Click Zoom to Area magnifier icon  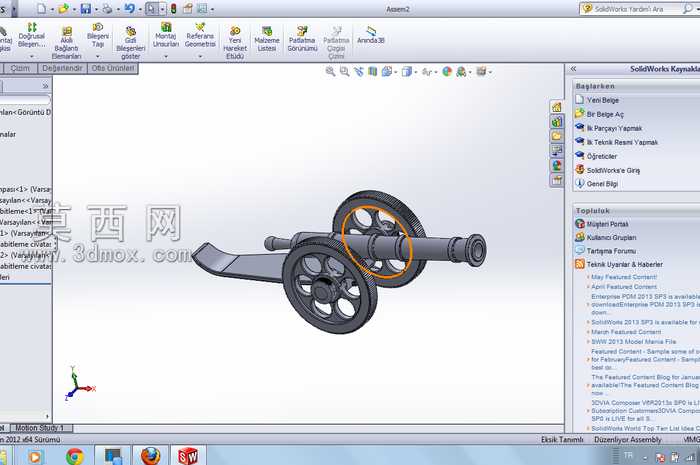345,71
